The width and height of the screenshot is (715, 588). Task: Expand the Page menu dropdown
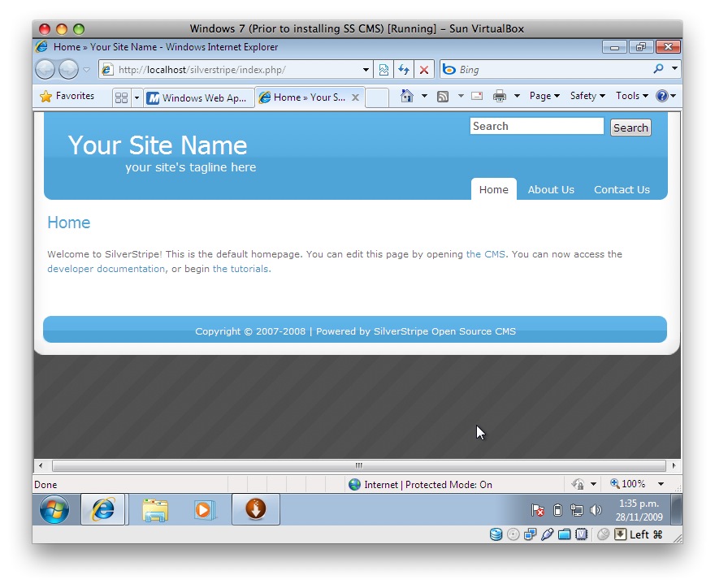[544, 96]
